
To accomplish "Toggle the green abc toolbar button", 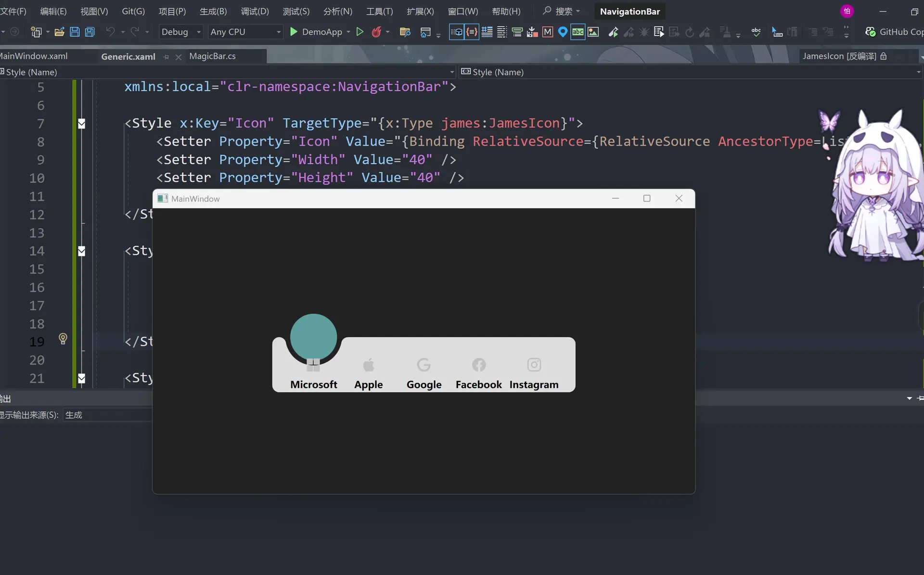I will click(x=578, y=32).
